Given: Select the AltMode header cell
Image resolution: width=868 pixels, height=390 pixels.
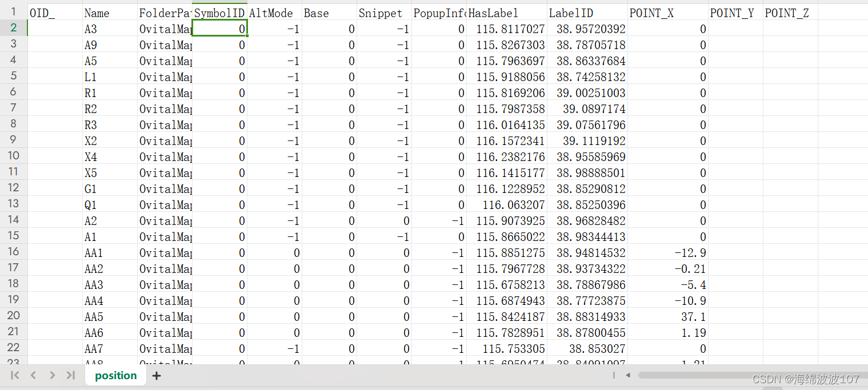Looking at the screenshot, I should point(274,13).
